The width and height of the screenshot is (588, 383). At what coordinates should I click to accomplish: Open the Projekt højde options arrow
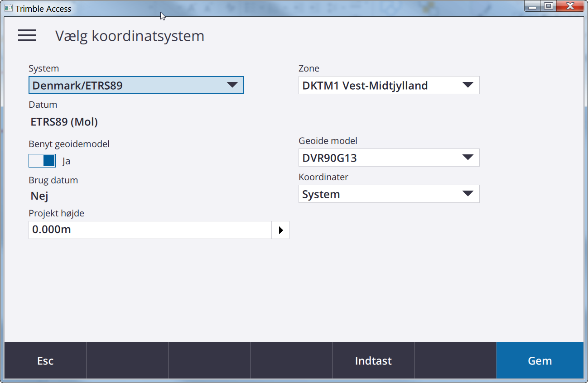[x=281, y=230]
